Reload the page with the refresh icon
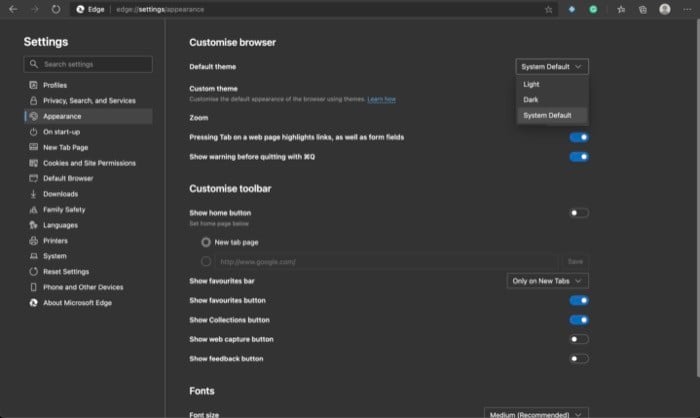The width and height of the screenshot is (700, 418). point(56,9)
